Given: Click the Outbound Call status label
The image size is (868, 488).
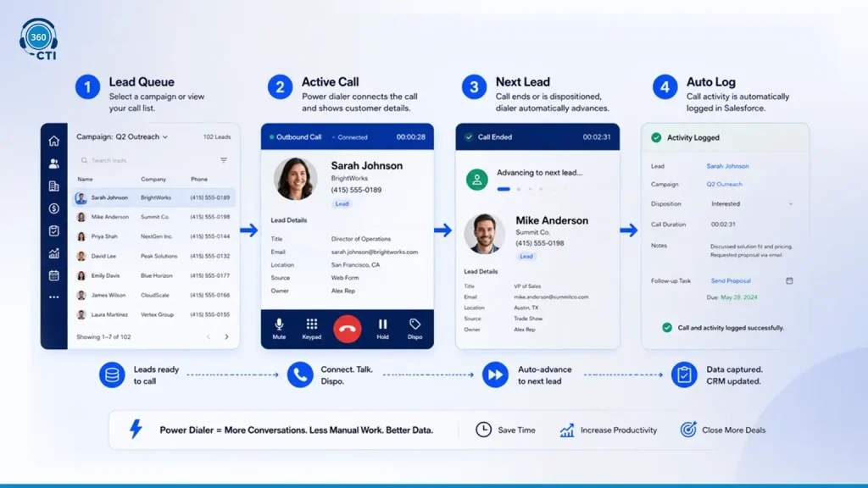Looking at the screenshot, I should pyautogui.click(x=299, y=137).
